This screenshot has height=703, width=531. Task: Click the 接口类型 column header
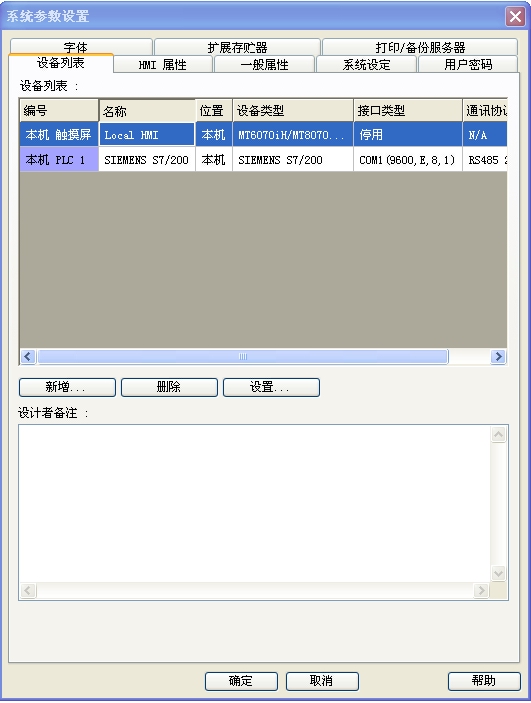(x=408, y=110)
